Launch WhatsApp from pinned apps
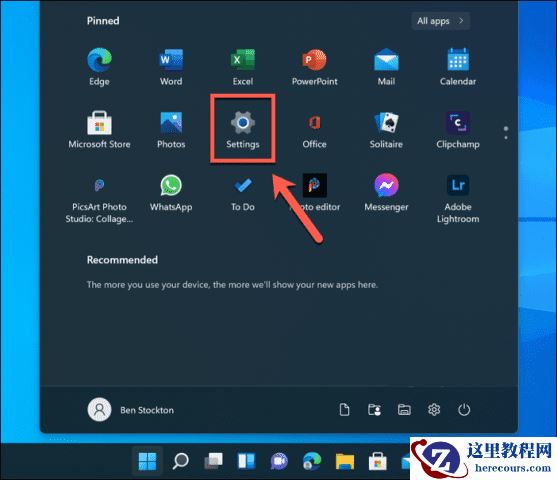The height and width of the screenshot is (480, 557). pos(171,193)
